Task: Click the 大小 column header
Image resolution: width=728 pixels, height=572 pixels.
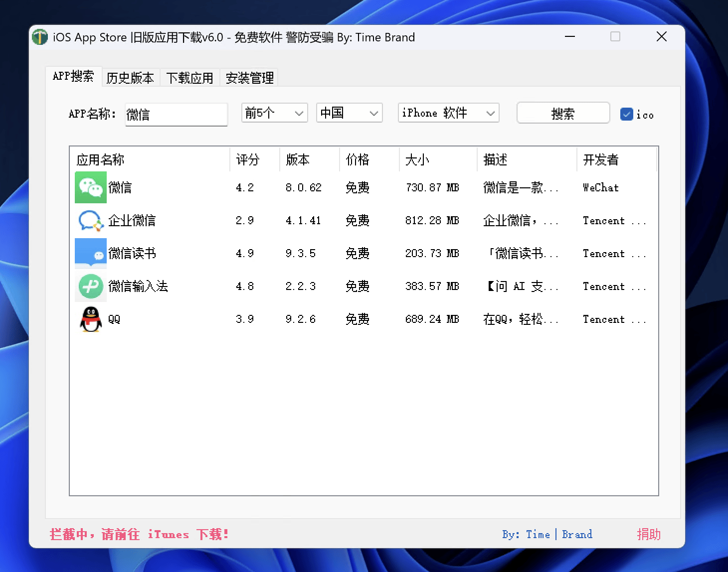Action: (417, 159)
